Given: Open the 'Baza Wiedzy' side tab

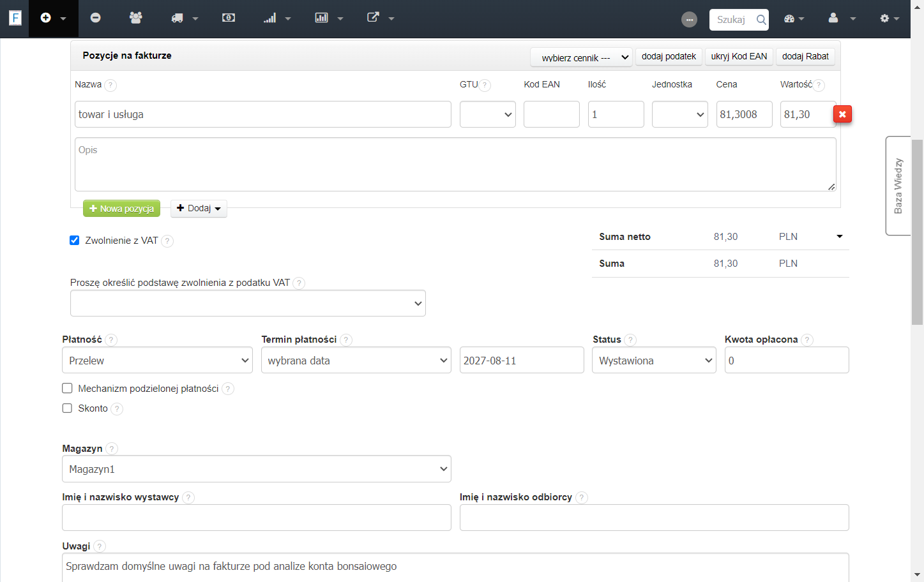Looking at the screenshot, I should coord(898,186).
